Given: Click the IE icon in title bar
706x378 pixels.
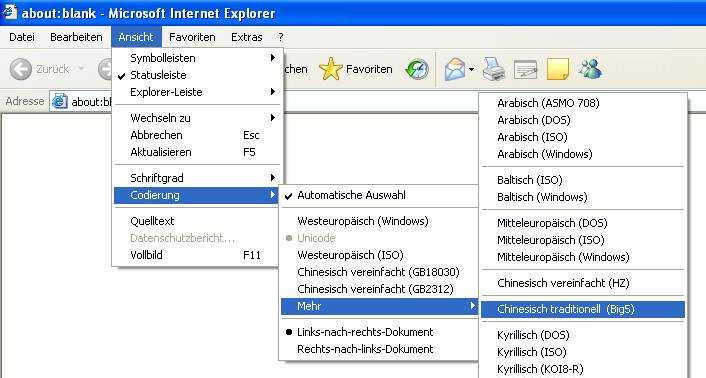Looking at the screenshot, I should (x=10, y=12).
